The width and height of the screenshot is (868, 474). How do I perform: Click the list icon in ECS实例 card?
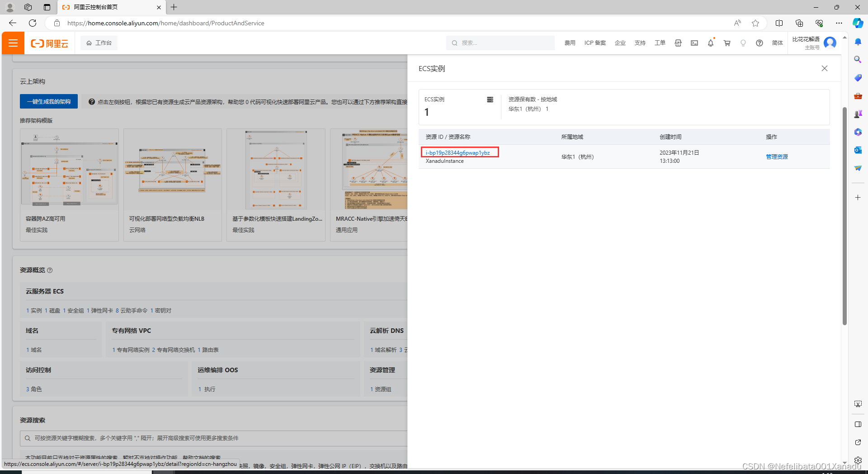(490, 100)
